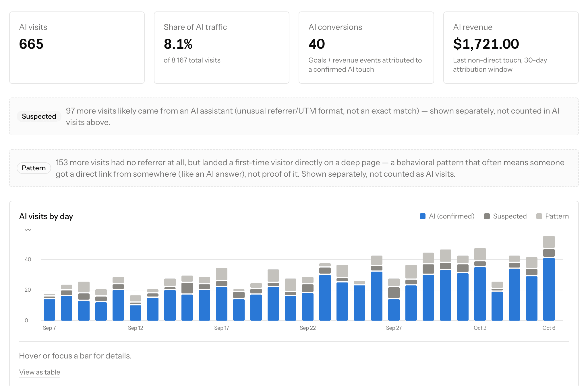
Task: Click the '20' y-axis label
Action: (28, 290)
